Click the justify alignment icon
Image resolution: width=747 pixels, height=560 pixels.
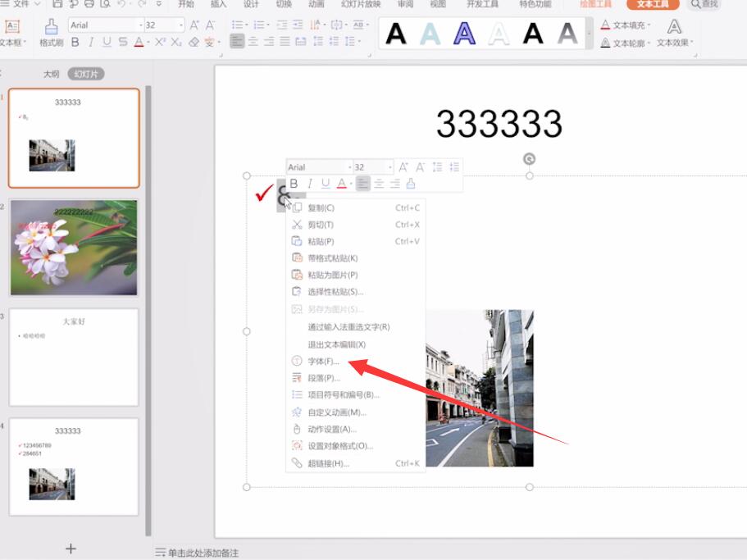[285, 42]
